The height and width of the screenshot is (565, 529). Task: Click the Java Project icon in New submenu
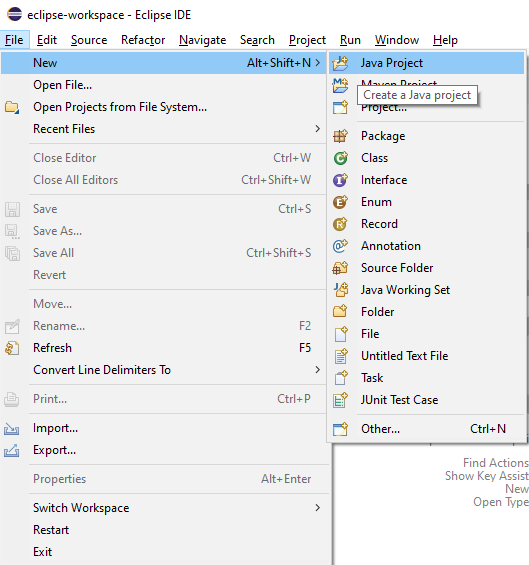[x=340, y=63]
